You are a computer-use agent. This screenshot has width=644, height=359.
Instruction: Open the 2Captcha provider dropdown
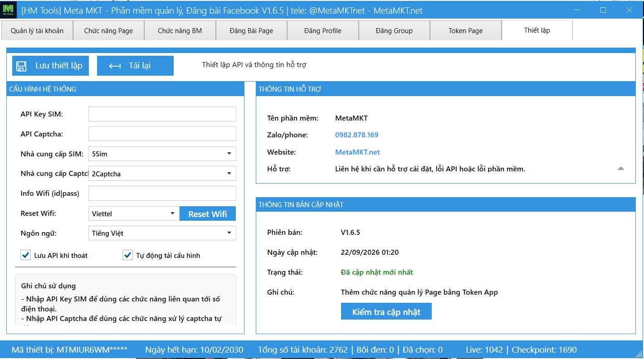click(162, 174)
